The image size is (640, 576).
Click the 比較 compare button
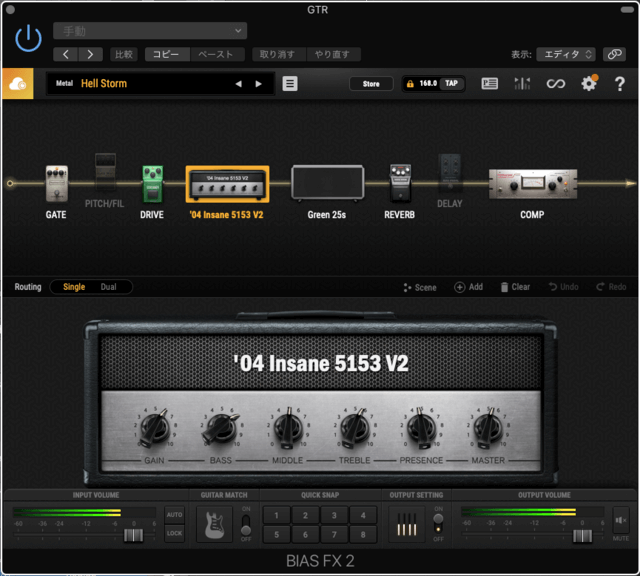pyautogui.click(x=124, y=54)
